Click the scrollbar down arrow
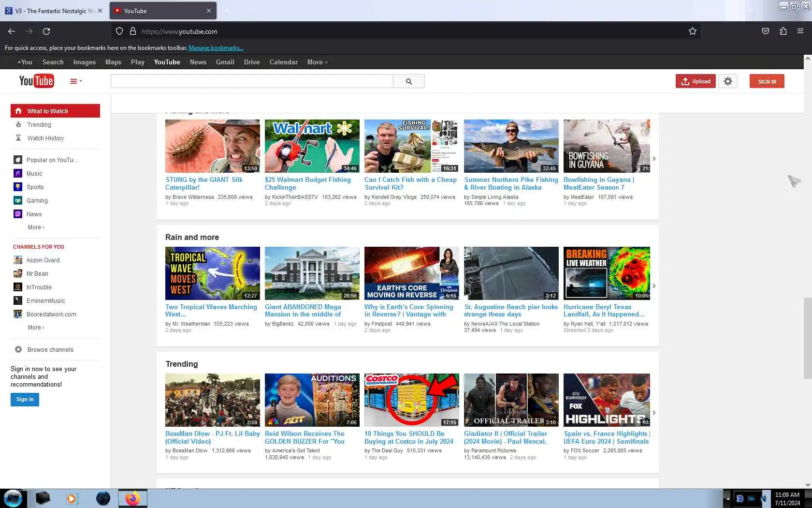Viewport: 812px width, 508px height. (x=807, y=484)
